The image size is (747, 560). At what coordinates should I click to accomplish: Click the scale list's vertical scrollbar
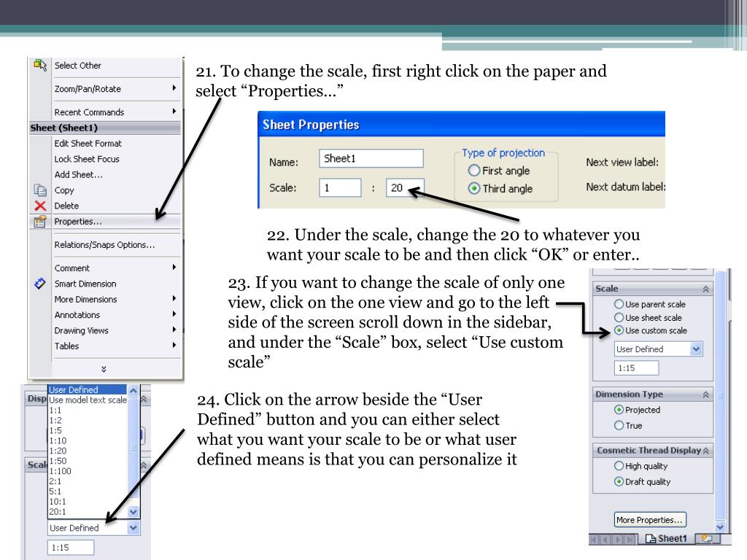(132, 452)
